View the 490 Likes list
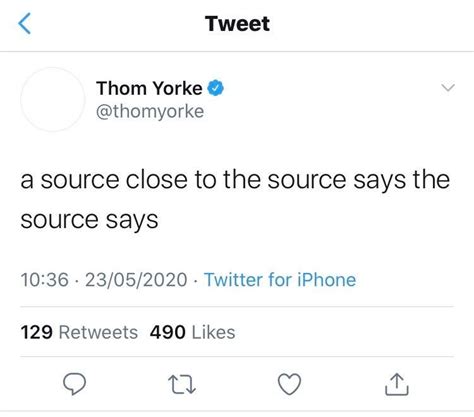 192,332
